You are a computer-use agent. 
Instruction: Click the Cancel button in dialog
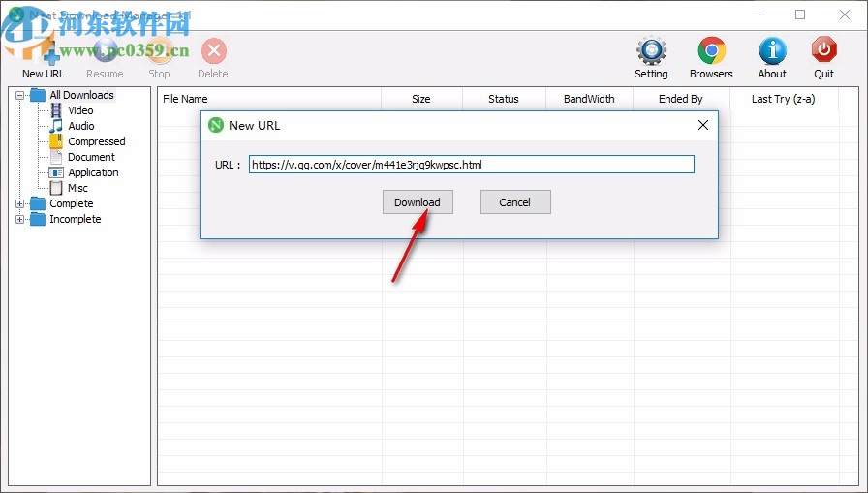click(x=515, y=202)
